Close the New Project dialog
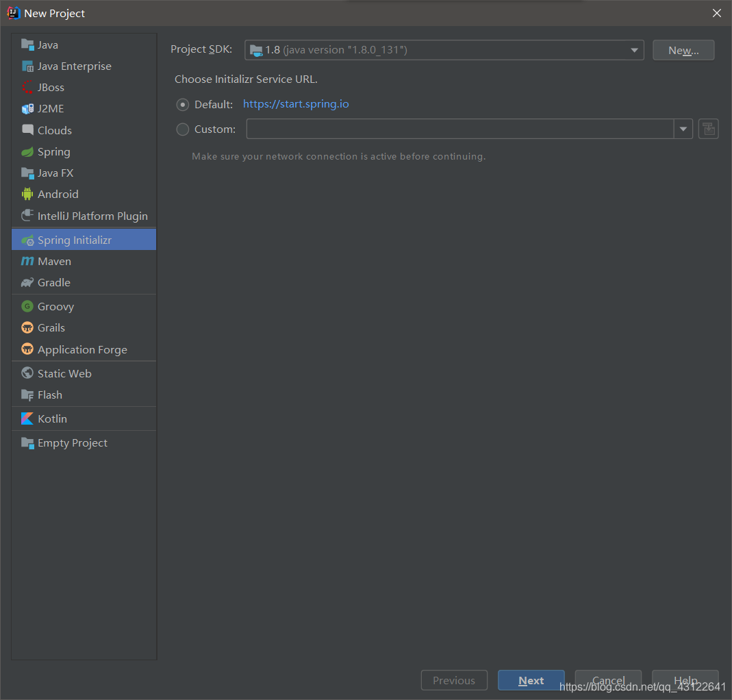The height and width of the screenshot is (700, 732). pyautogui.click(x=717, y=13)
